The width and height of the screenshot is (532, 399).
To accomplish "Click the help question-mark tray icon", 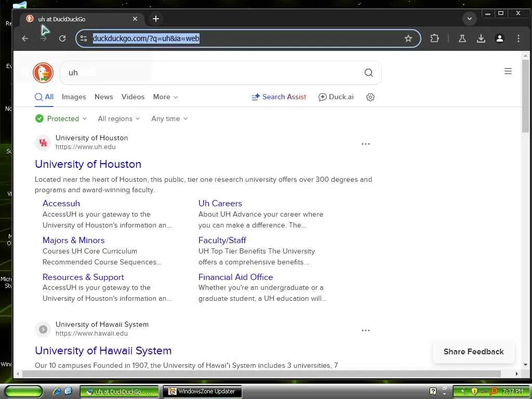I will click(x=433, y=391).
